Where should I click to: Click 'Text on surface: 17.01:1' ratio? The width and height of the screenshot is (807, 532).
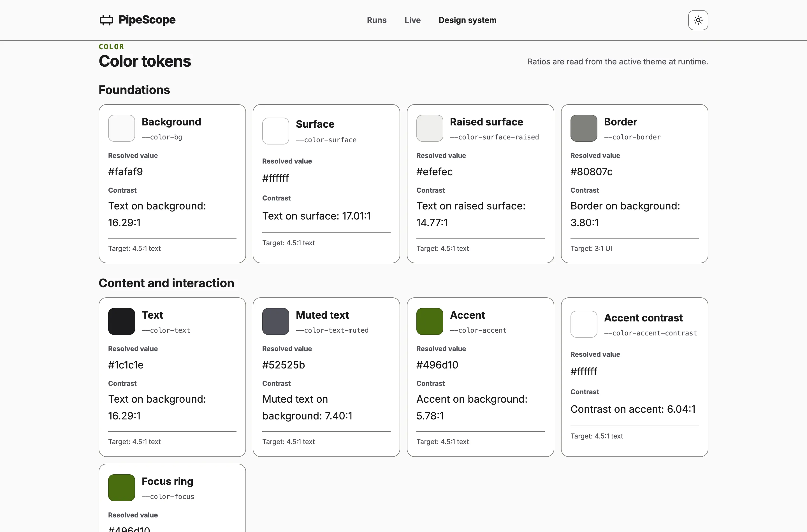(x=316, y=216)
